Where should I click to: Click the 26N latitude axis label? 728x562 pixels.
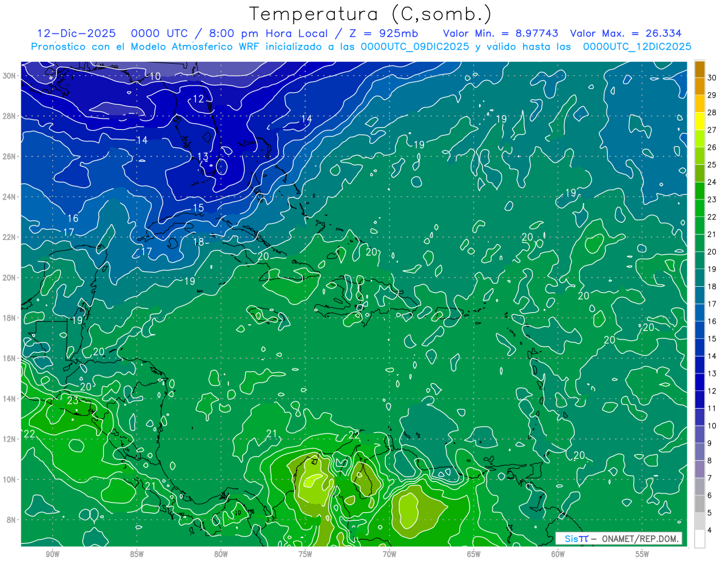point(9,156)
